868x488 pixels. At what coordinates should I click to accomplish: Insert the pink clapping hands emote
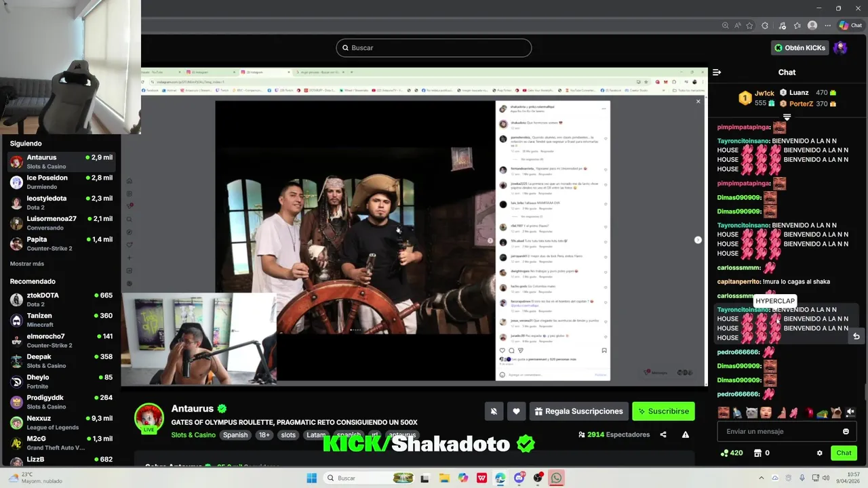pyautogui.click(x=794, y=412)
